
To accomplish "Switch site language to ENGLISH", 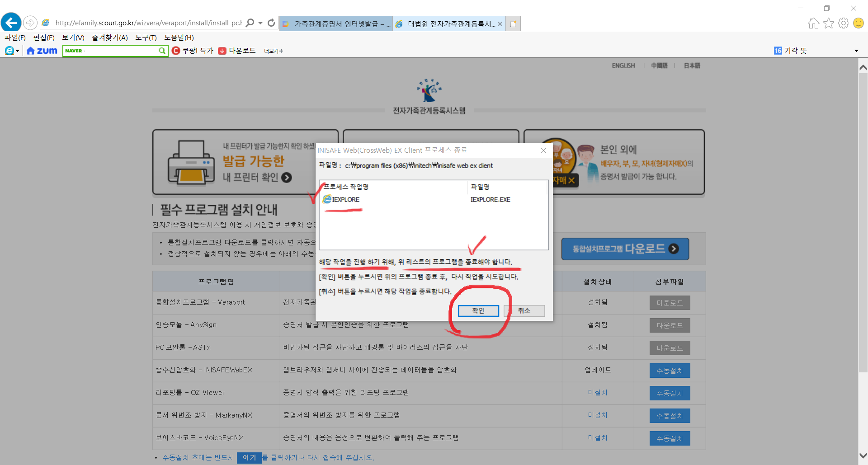I will [x=623, y=66].
